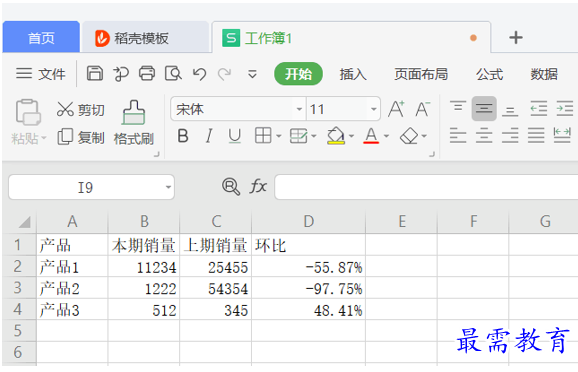Open the font size dropdown 11
Image resolution: width=578 pixels, height=372 pixels.
click(x=373, y=109)
